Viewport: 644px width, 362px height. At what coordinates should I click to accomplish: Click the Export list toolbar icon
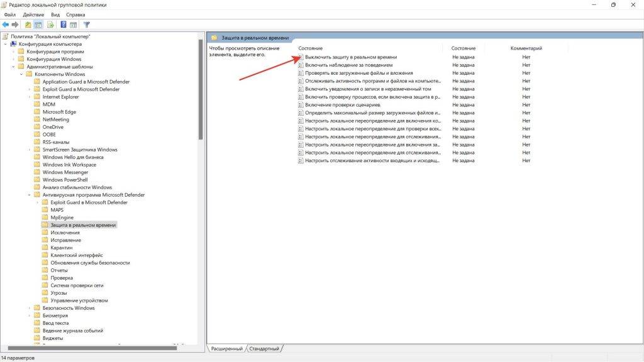(49, 25)
